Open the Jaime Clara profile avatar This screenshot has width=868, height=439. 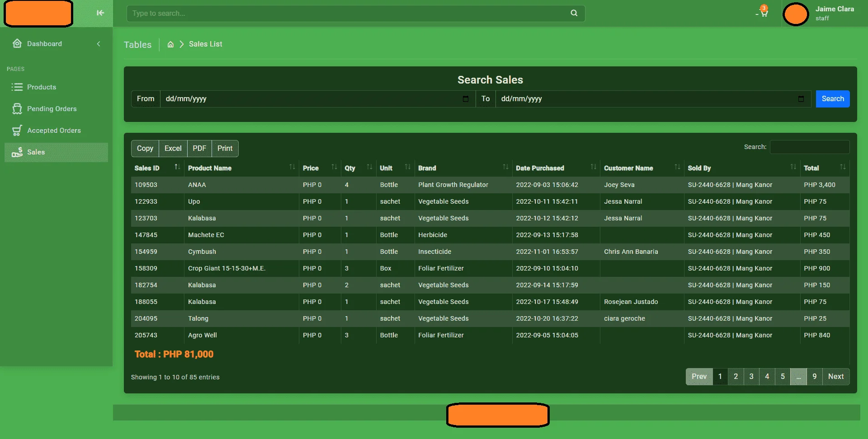(796, 14)
